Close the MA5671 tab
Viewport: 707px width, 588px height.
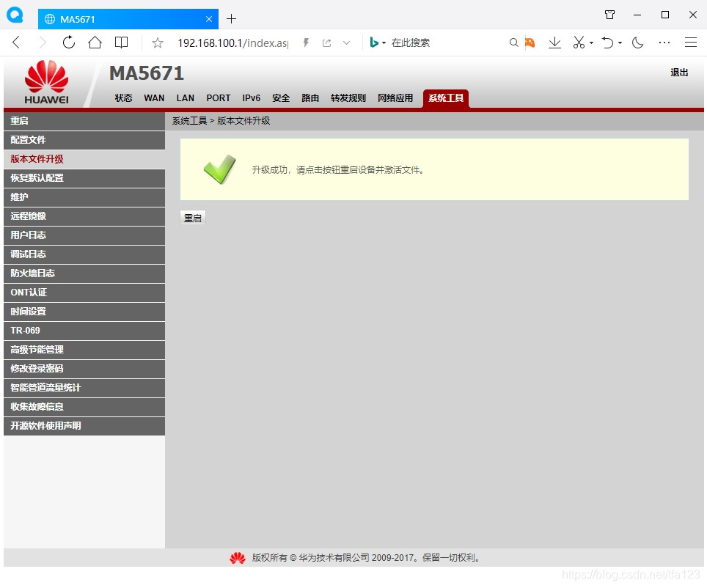point(209,19)
